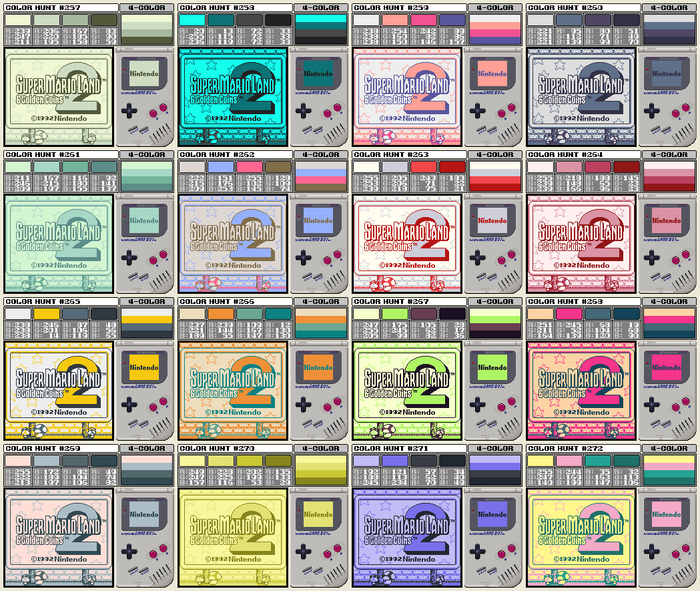Open the Game Boy mockup for palette #262
This screenshot has width=700, height=591.
click(319, 244)
